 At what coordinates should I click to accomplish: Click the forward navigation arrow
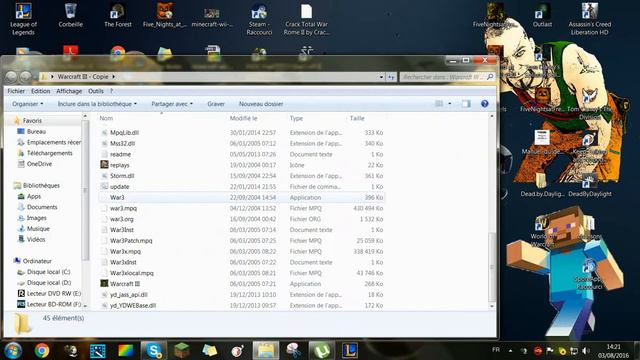(25, 76)
